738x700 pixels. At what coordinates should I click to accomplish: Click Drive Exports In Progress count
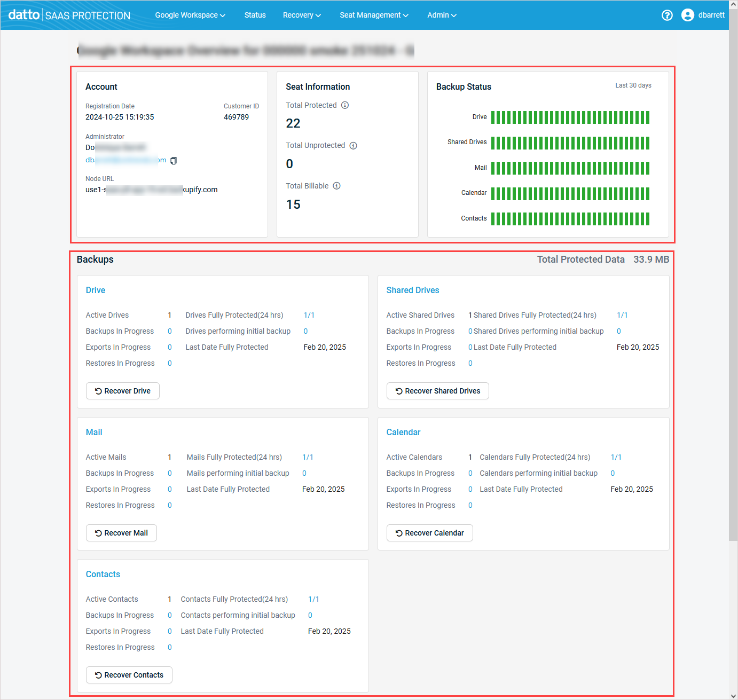[170, 347]
